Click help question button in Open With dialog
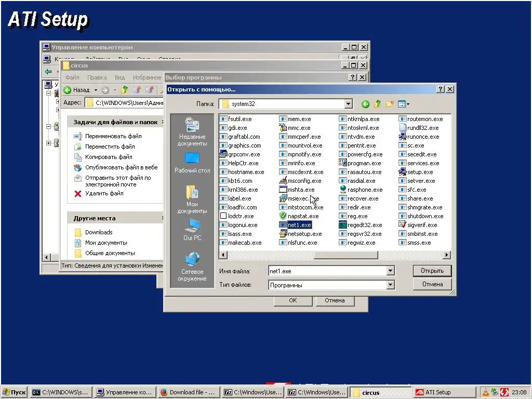This screenshot has height=399, width=532. (x=440, y=89)
